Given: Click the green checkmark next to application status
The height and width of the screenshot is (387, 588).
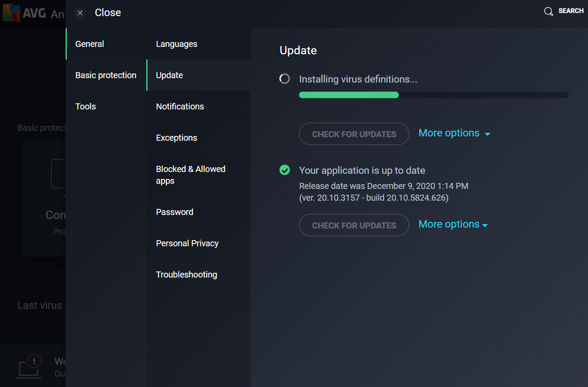Looking at the screenshot, I should pos(285,170).
